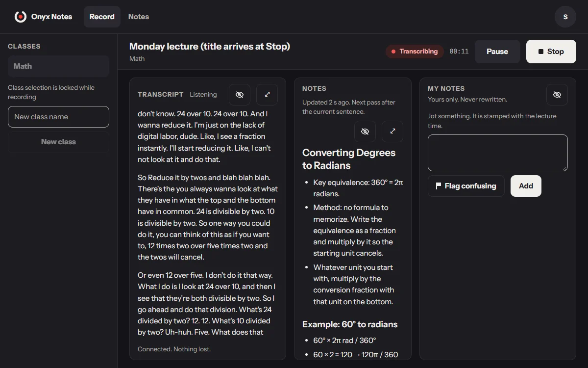Open the user avatar menu labeled S
Image resolution: width=588 pixels, height=368 pixels.
565,17
